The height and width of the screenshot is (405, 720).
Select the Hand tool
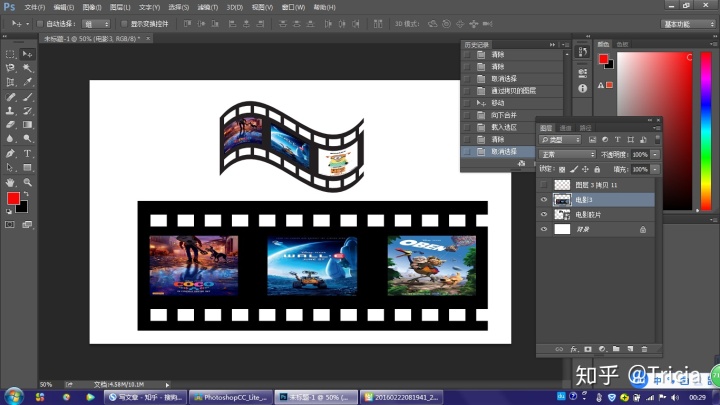(x=10, y=182)
